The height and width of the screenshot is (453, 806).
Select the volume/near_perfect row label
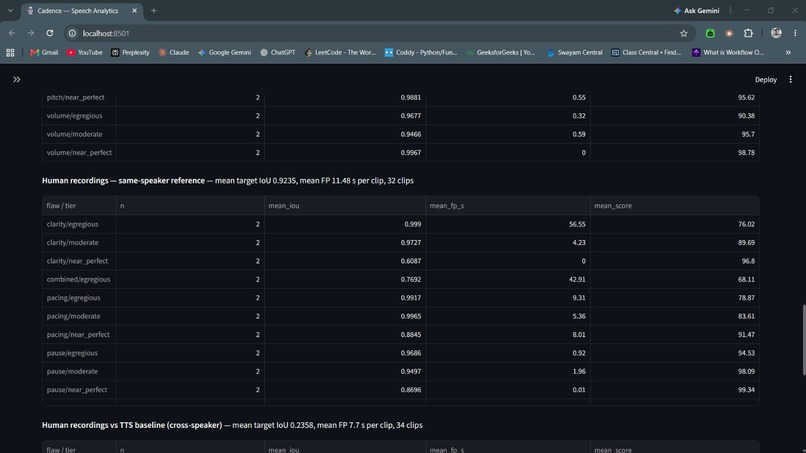(79, 153)
